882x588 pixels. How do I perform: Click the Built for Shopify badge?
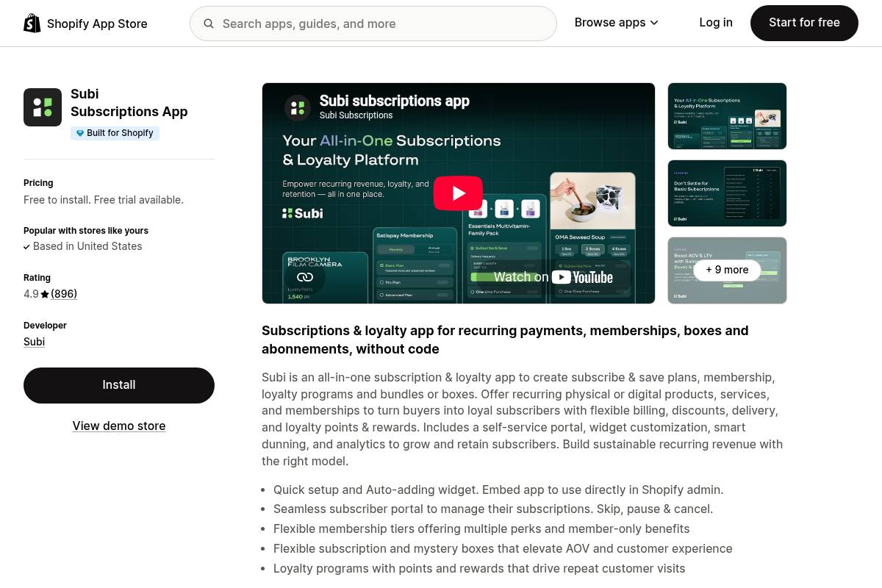(115, 133)
